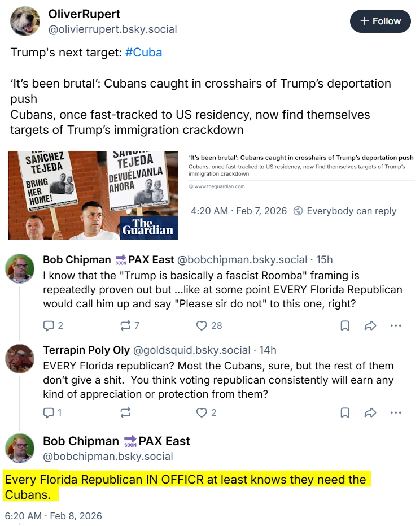420x526 pixels.
Task: Repost Terrapin Poly Oly's post
Action: tap(125, 412)
